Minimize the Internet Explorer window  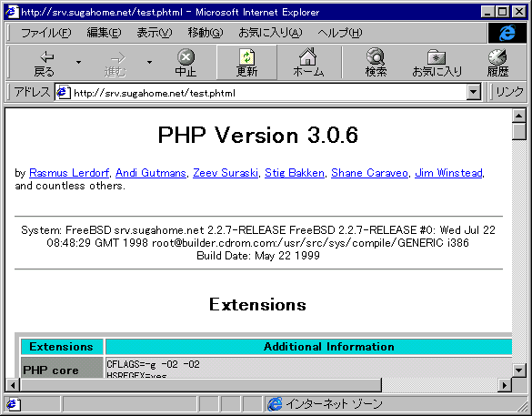click(x=487, y=12)
